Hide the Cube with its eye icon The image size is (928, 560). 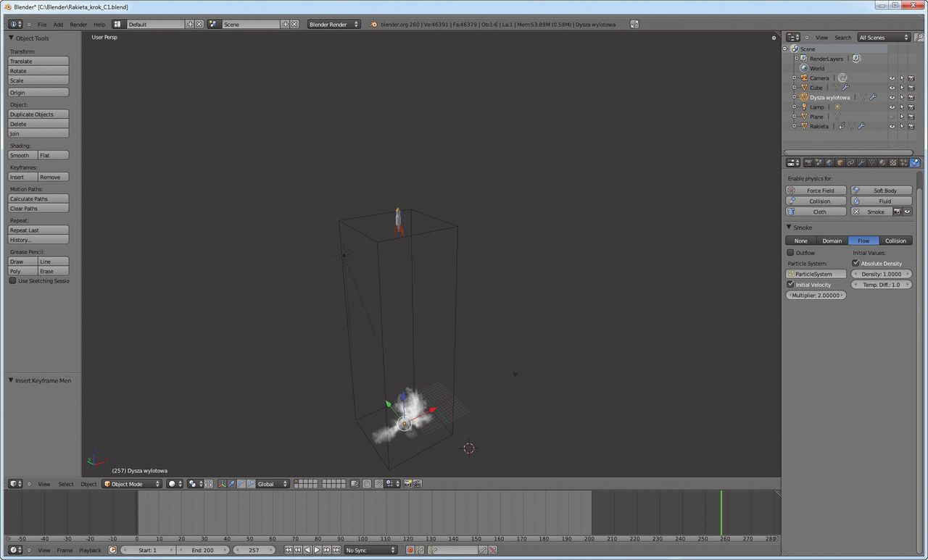coord(892,88)
